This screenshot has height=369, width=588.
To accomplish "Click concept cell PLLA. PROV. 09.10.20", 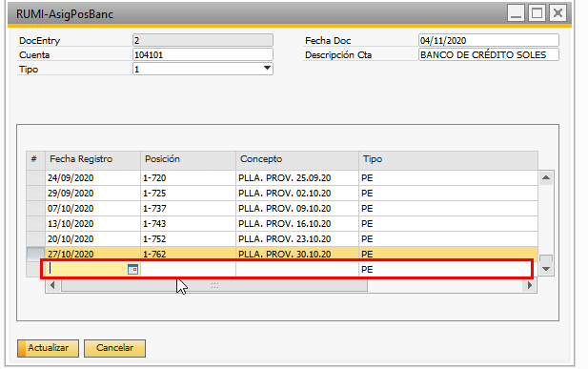I will click(297, 208).
